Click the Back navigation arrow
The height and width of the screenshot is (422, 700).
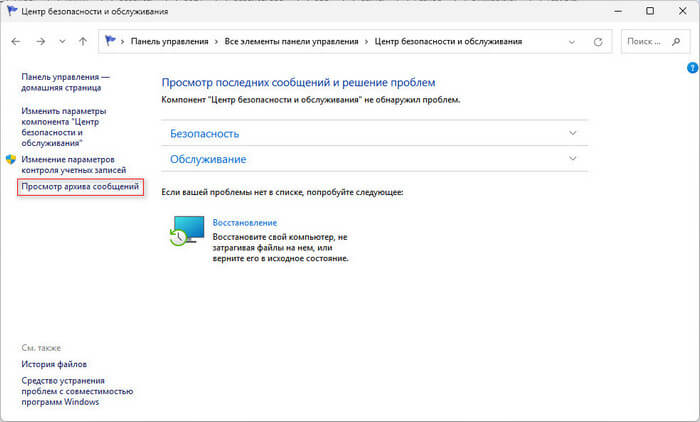tap(16, 42)
